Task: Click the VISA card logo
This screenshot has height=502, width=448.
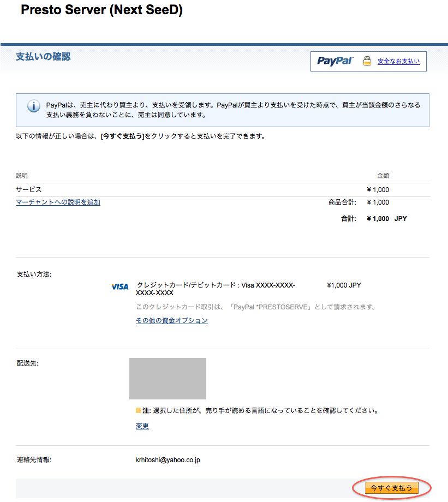Action: coord(120,286)
